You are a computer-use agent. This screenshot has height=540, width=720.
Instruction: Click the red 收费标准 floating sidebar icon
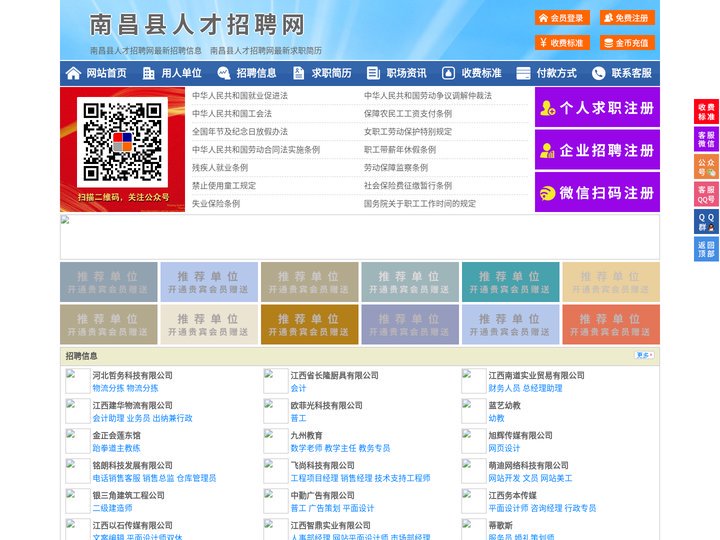[706, 112]
